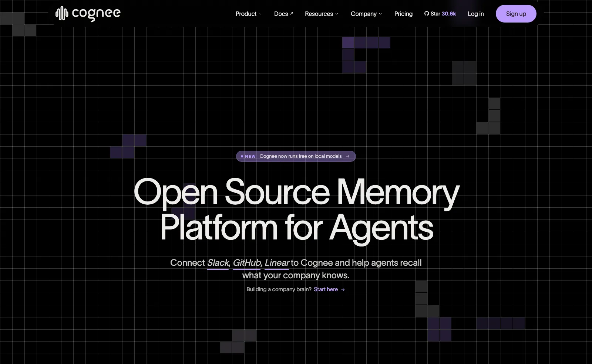Go to the Pricing page
The image size is (592, 364).
pos(403,14)
